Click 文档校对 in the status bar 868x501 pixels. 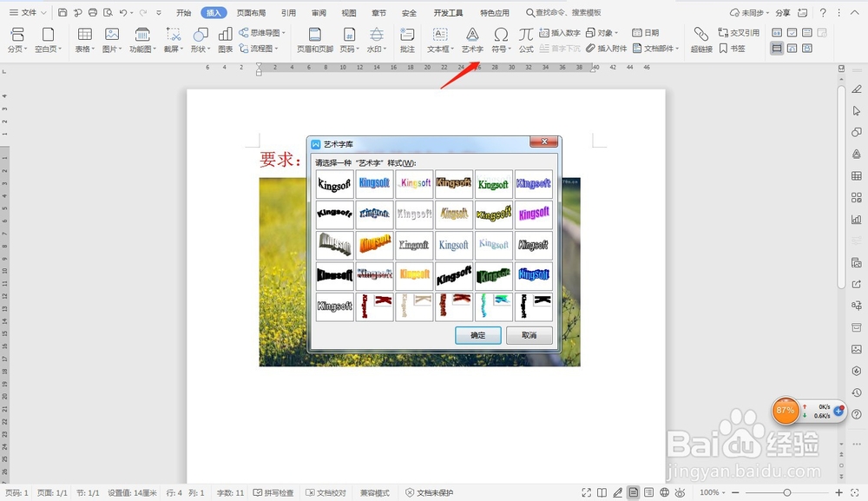pos(326,492)
